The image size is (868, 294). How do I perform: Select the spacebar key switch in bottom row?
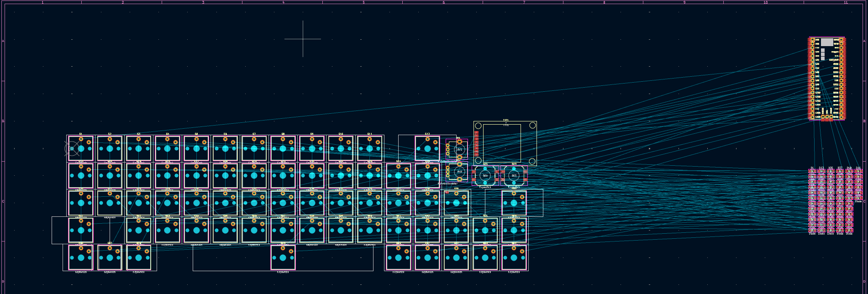[283, 257]
